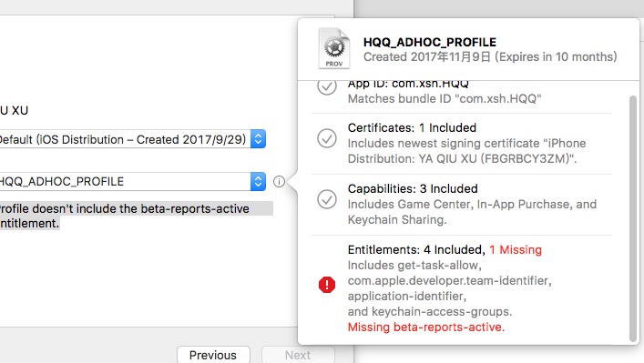Click the checkmark icon next to Capabilities
Viewport: 644px width, 363px height.
[327, 199]
